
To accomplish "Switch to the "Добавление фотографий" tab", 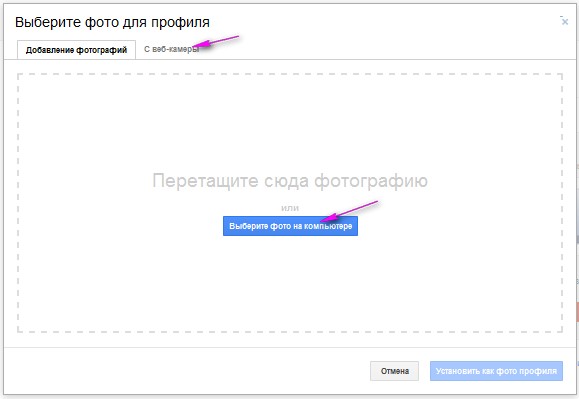I will (x=76, y=50).
